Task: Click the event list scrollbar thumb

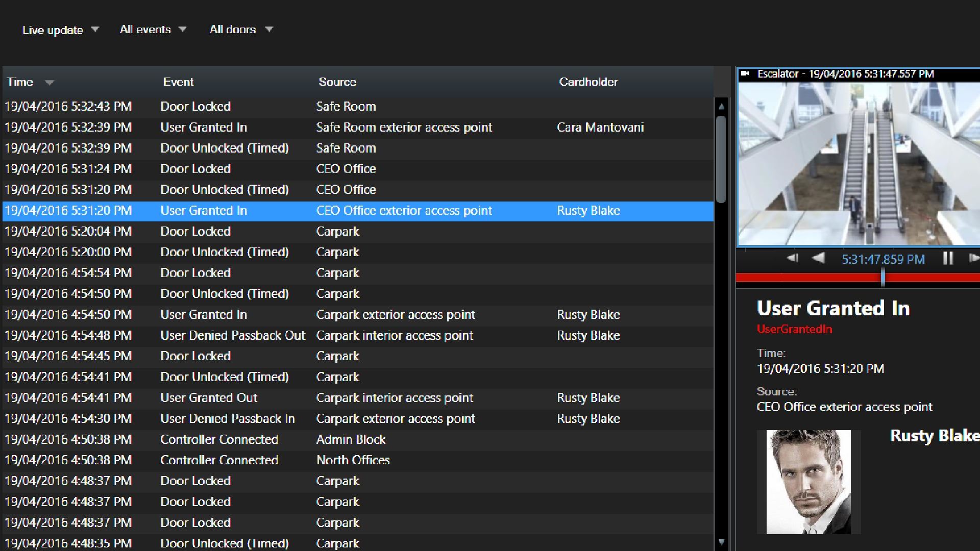Action: point(721,160)
